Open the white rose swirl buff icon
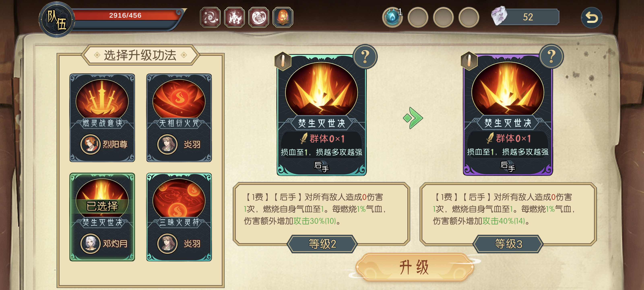This screenshot has height=290, width=644. (x=259, y=17)
